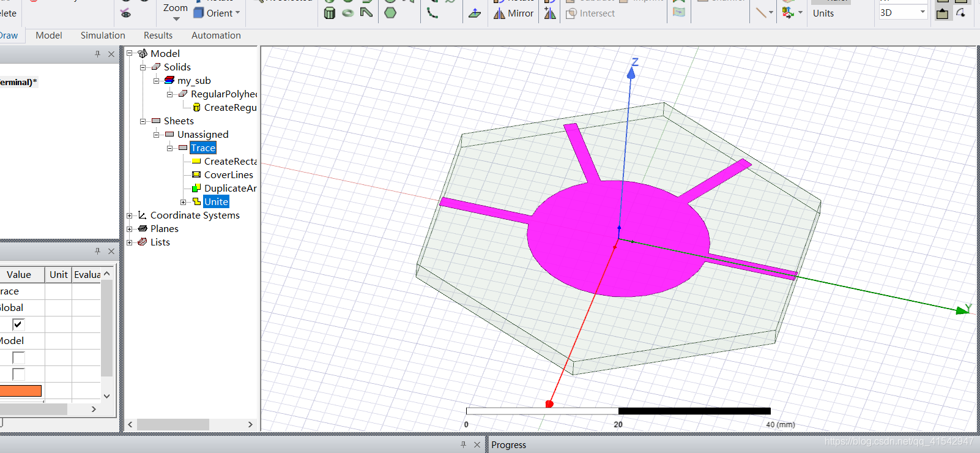This screenshot has width=980, height=453.
Task: Switch to the Draw ribbon tab
Action: tap(9, 36)
